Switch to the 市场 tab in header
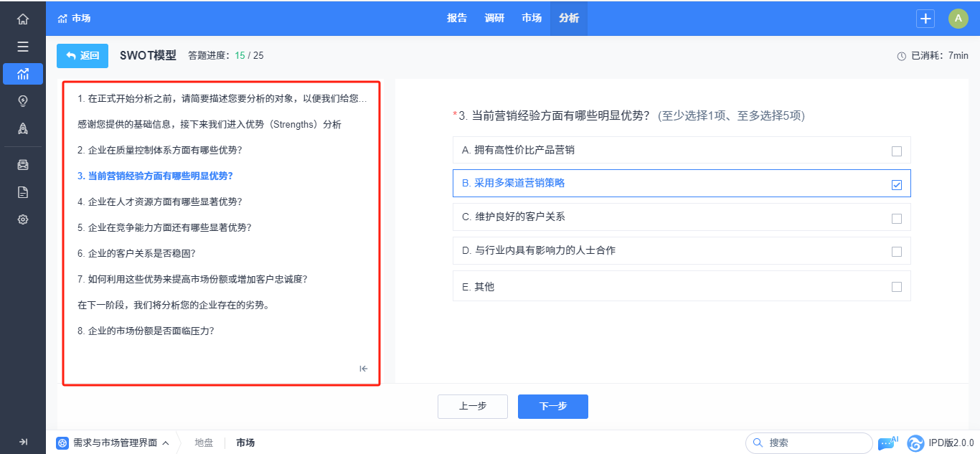The image size is (980, 454). [x=532, y=19]
